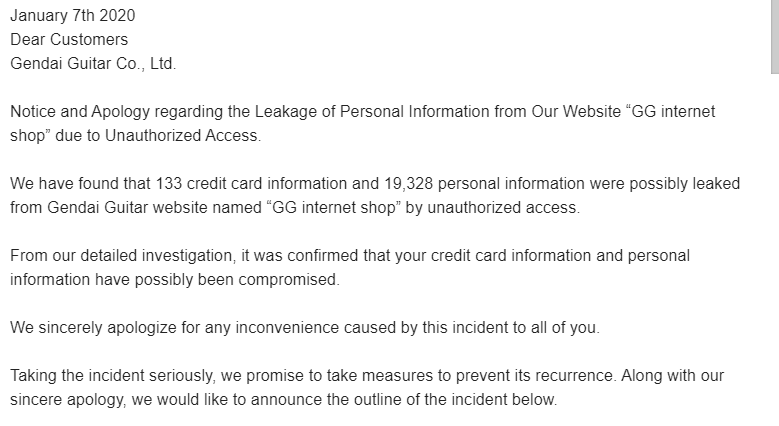Click the "Gendai Guitar Co., Ltd." line

coord(93,64)
